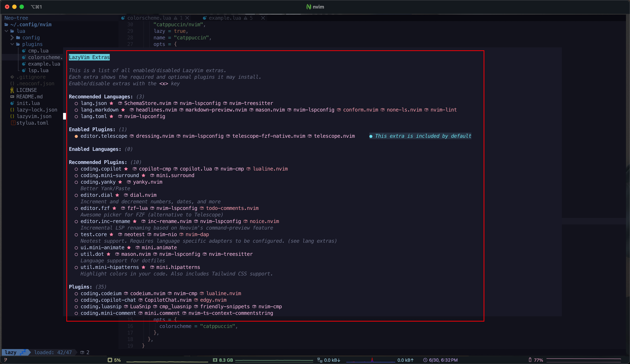This screenshot has width=630, height=364.
Task: Click the network download graph in bottom bar
Action: [370, 360]
